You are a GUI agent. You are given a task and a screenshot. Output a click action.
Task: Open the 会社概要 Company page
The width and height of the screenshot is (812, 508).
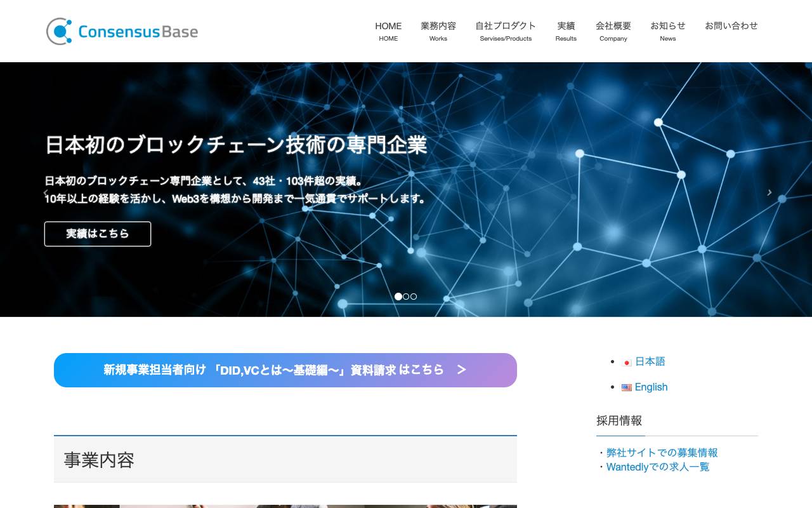pos(613,31)
